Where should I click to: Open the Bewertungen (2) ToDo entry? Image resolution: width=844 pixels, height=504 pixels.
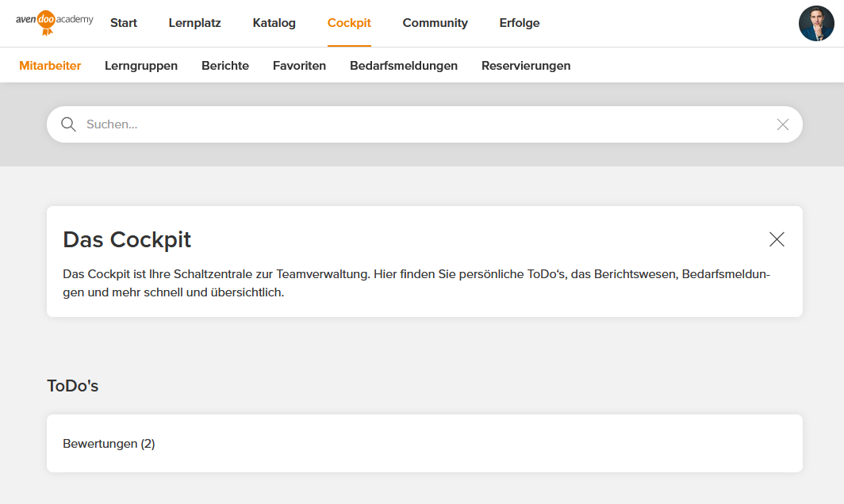tap(109, 444)
